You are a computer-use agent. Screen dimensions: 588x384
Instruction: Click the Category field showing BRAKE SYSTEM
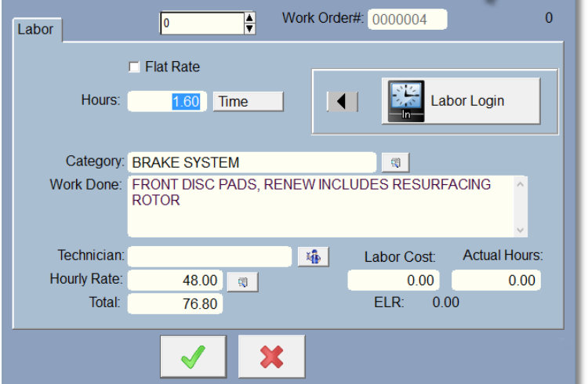tap(251, 162)
